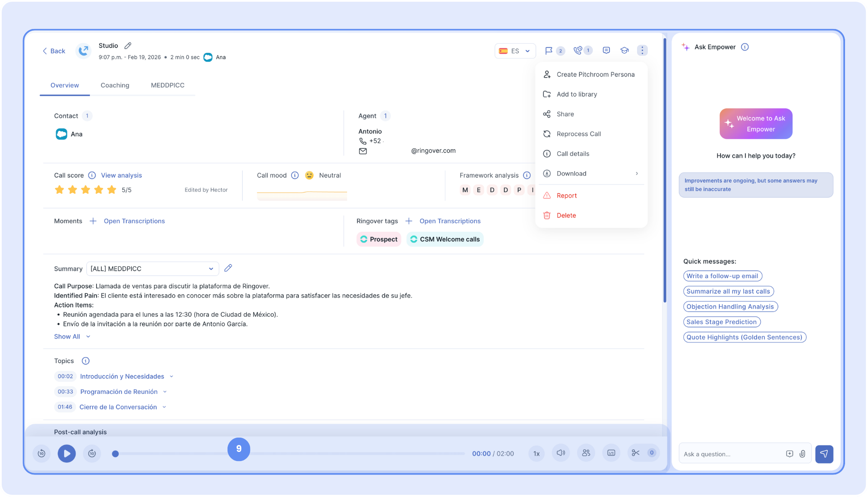The width and height of the screenshot is (868, 497).
Task: Rewind 10 seconds in the player
Action: [42, 453]
